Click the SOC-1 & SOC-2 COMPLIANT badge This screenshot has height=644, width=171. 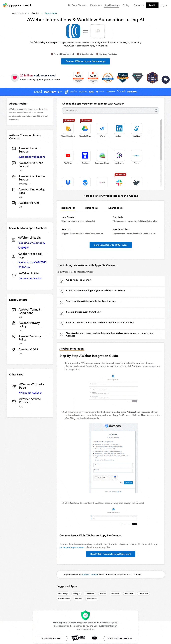tap(120, 638)
